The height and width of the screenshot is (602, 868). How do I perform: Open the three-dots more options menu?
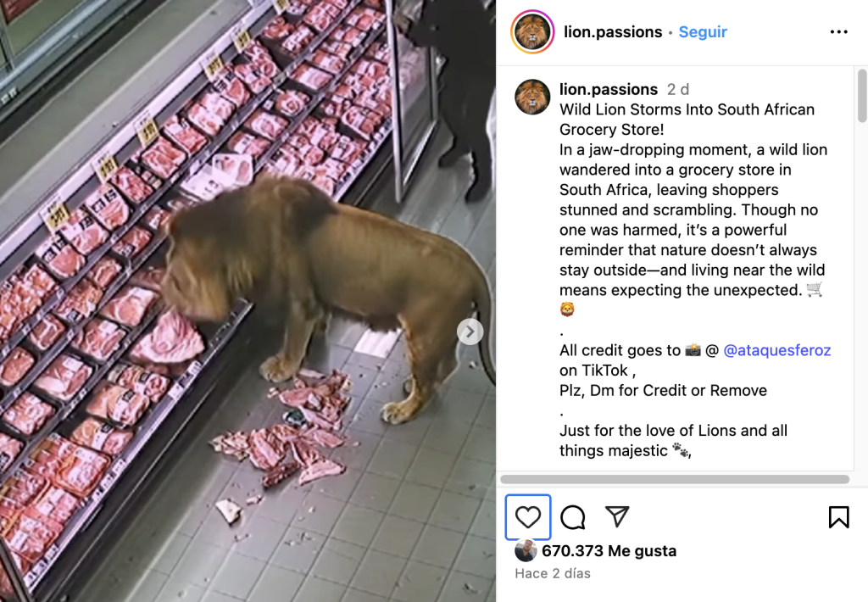838,32
